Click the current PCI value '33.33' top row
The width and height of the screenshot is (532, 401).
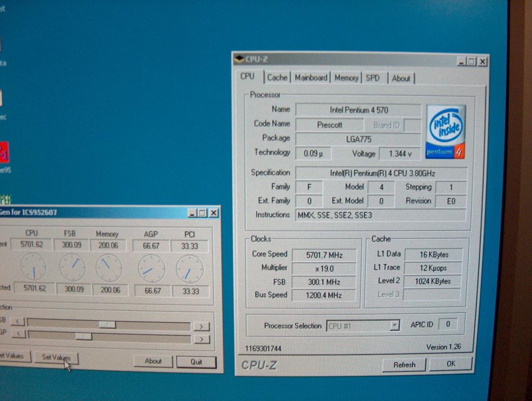[189, 246]
